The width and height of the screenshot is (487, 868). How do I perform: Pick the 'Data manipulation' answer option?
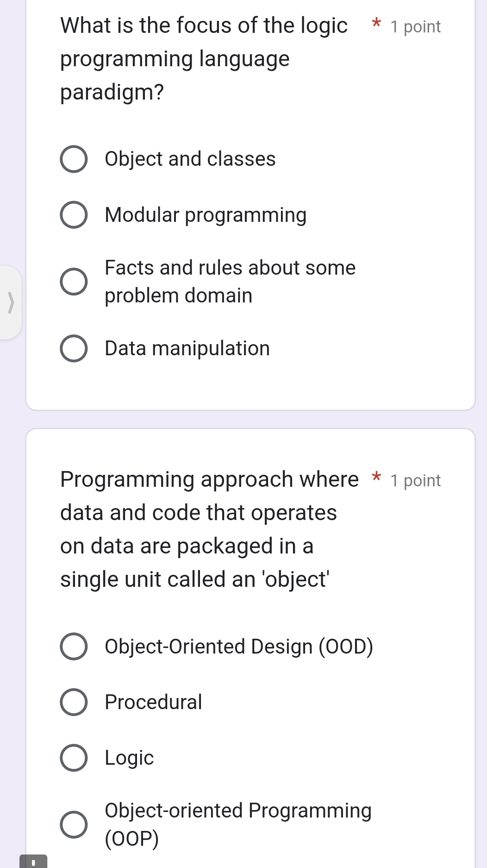74,348
